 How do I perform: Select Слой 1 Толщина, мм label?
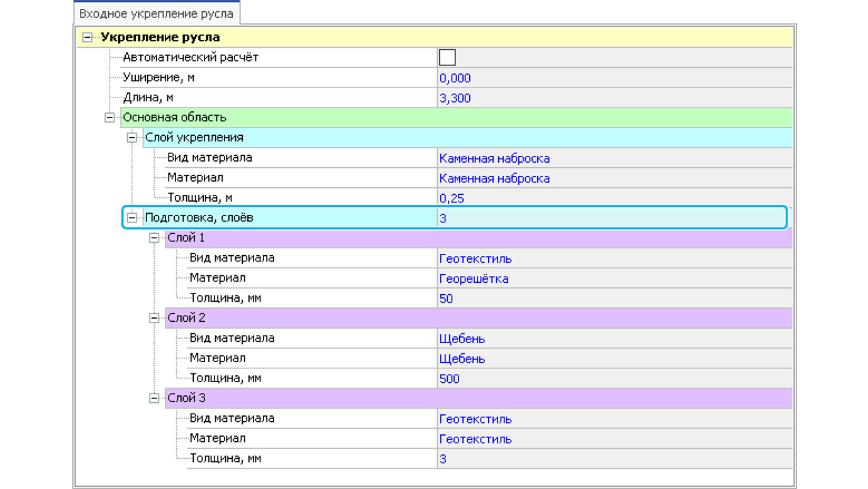(x=225, y=299)
